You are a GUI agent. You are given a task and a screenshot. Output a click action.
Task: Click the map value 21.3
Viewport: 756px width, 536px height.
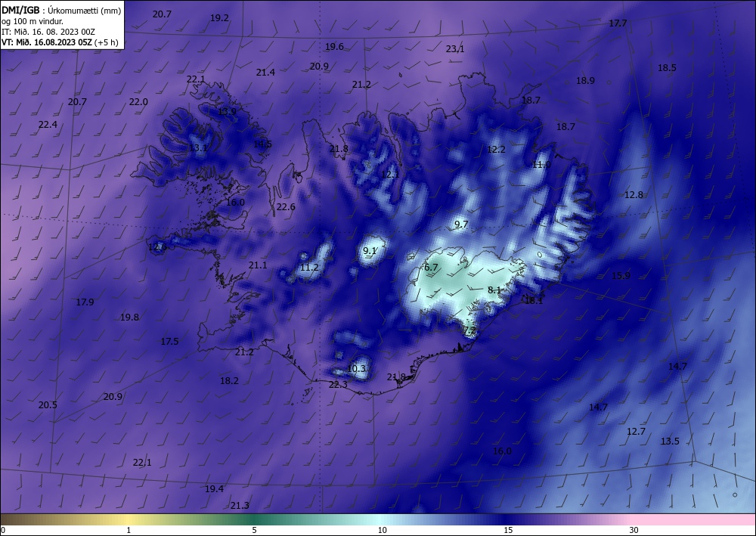(240, 506)
